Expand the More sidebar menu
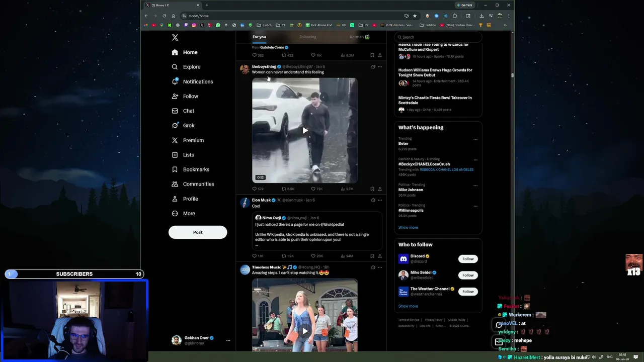644x362 pixels. [x=184, y=213]
